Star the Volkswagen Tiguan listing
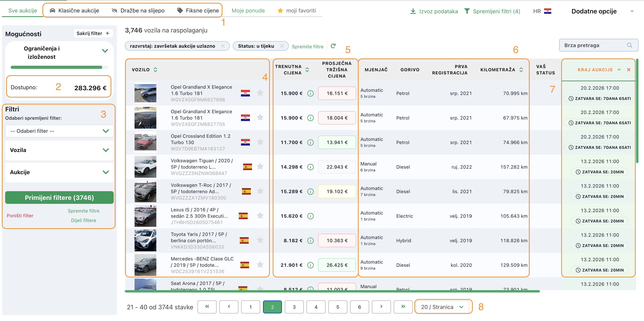644x321 pixels. [x=260, y=166]
